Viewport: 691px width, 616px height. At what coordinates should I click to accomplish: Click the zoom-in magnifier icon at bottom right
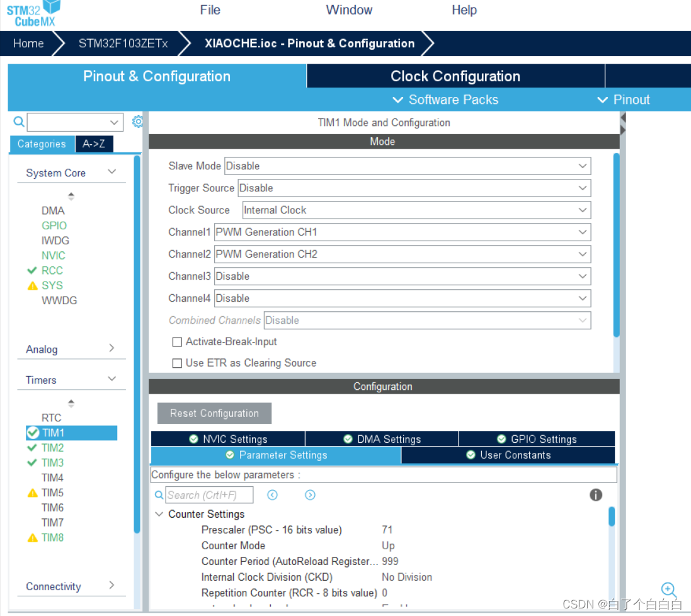(668, 590)
